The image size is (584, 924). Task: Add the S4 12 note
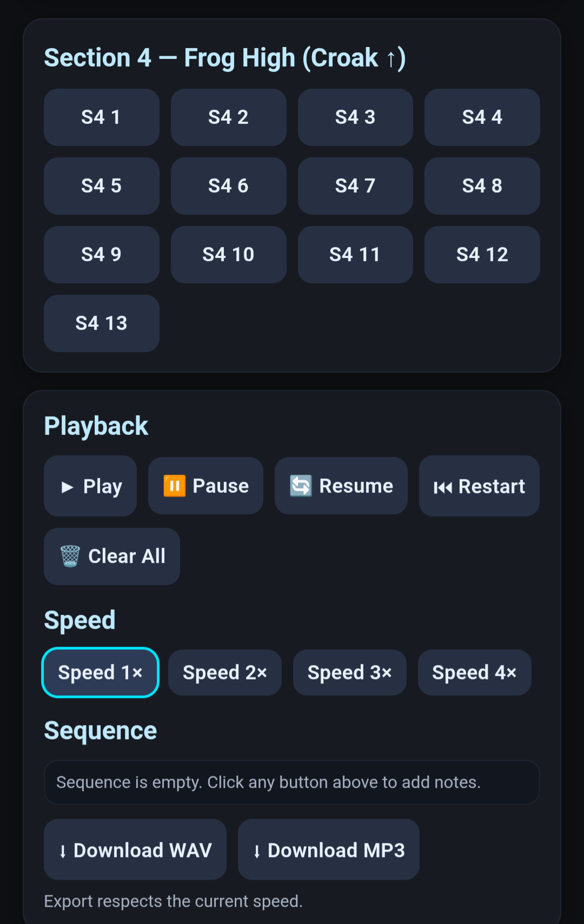pyautogui.click(x=482, y=255)
